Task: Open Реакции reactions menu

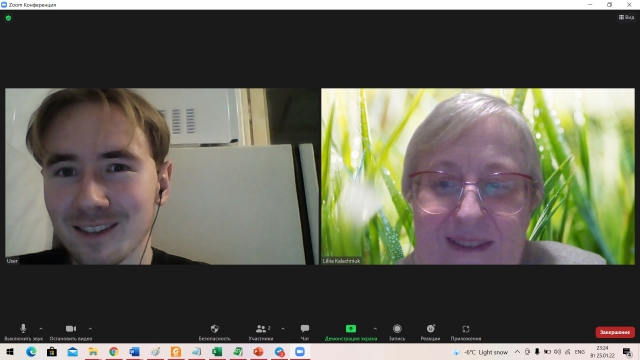Action: [430, 332]
